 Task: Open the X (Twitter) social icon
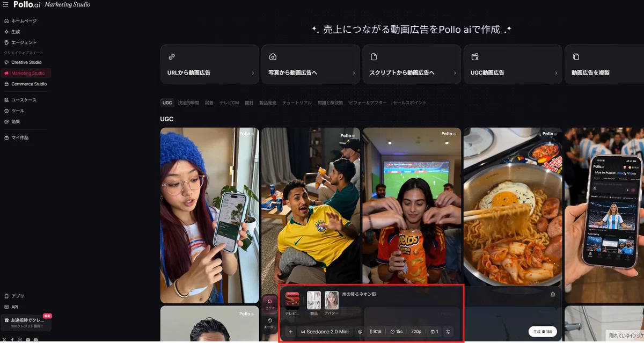(x=5, y=339)
